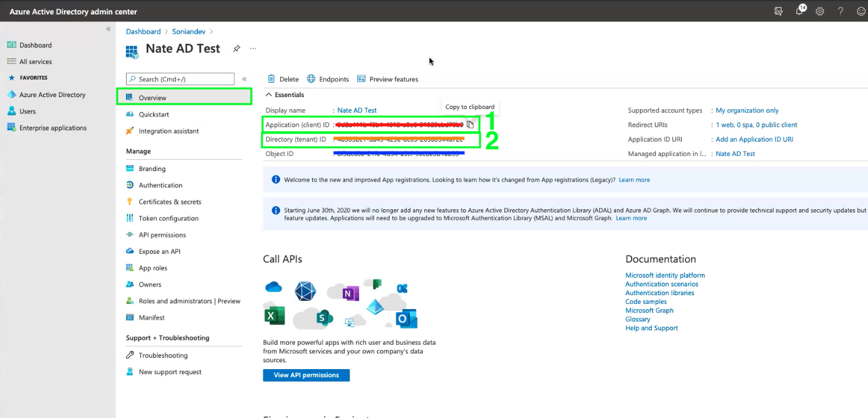
Task: Click the Dashboard icon in left sidebar
Action: (x=11, y=45)
